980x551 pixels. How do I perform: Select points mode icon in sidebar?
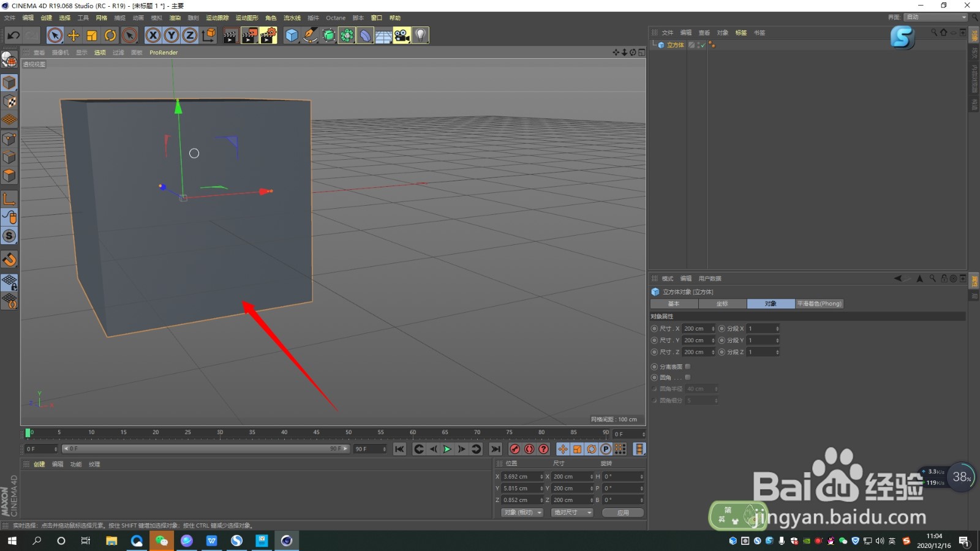click(x=9, y=139)
